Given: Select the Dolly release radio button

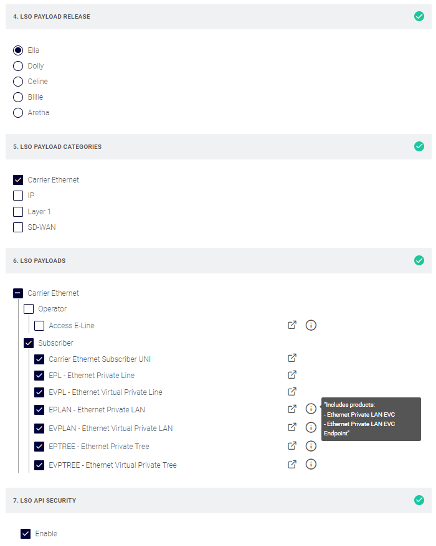Looking at the screenshot, I should coord(18,66).
